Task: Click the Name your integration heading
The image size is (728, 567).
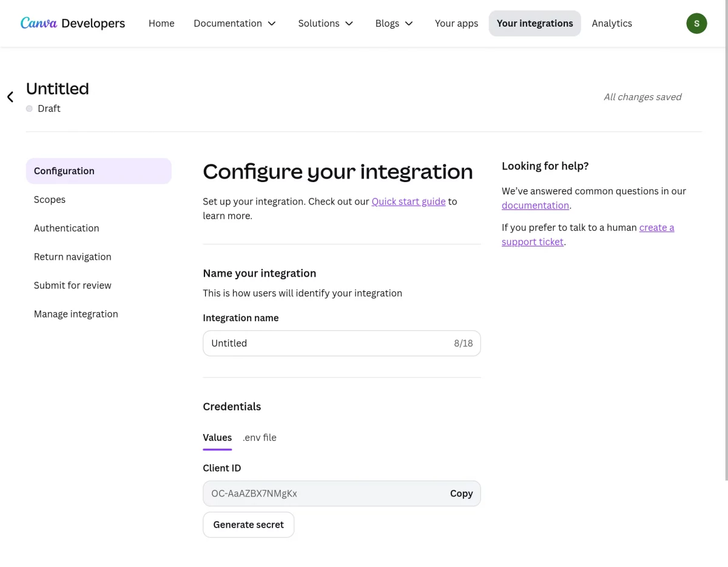Action: (260, 273)
